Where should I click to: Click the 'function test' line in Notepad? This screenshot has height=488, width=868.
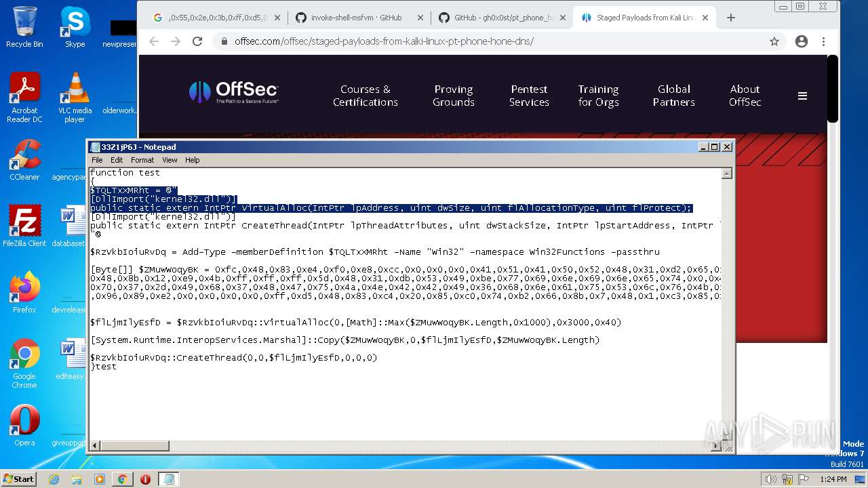click(x=125, y=173)
